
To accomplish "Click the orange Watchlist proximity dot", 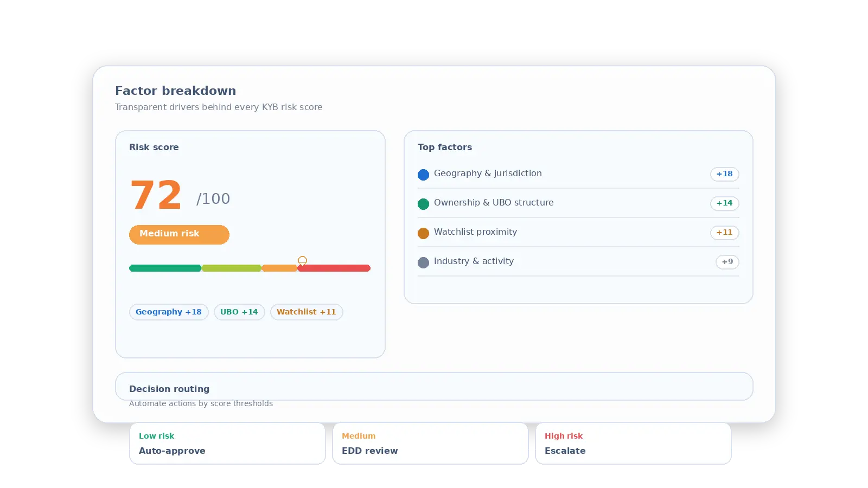I will (423, 233).
